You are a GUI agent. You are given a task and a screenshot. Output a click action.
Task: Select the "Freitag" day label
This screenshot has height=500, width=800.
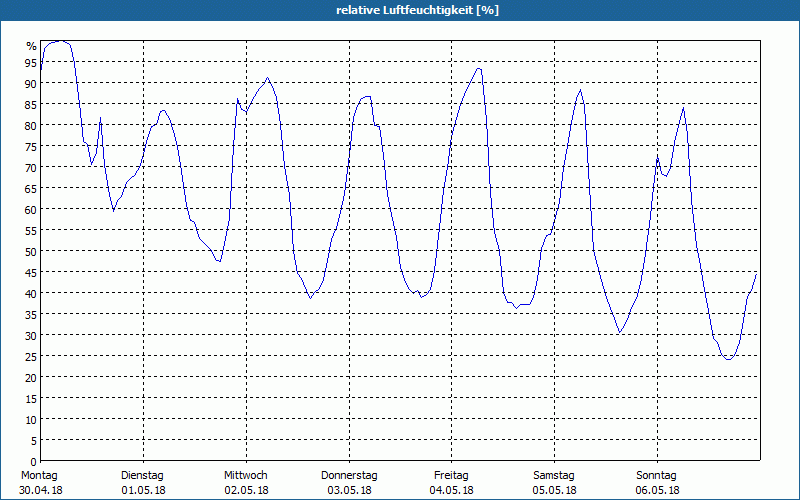click(452, 475)
